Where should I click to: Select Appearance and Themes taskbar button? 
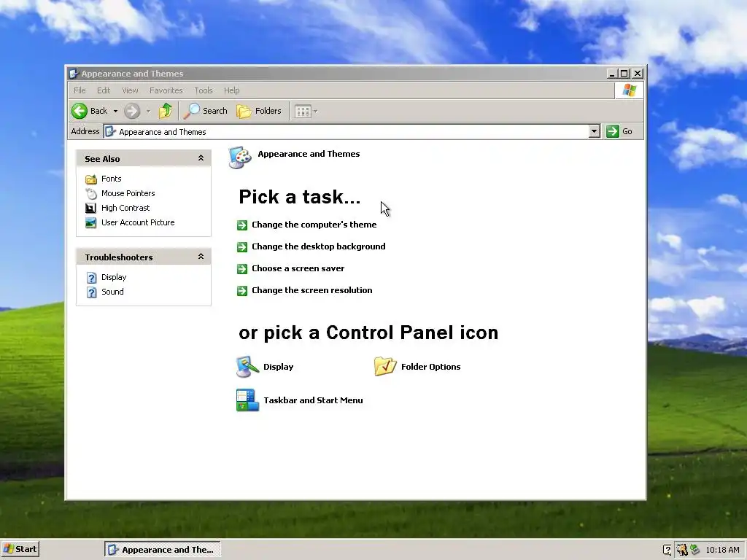point(162,550)
